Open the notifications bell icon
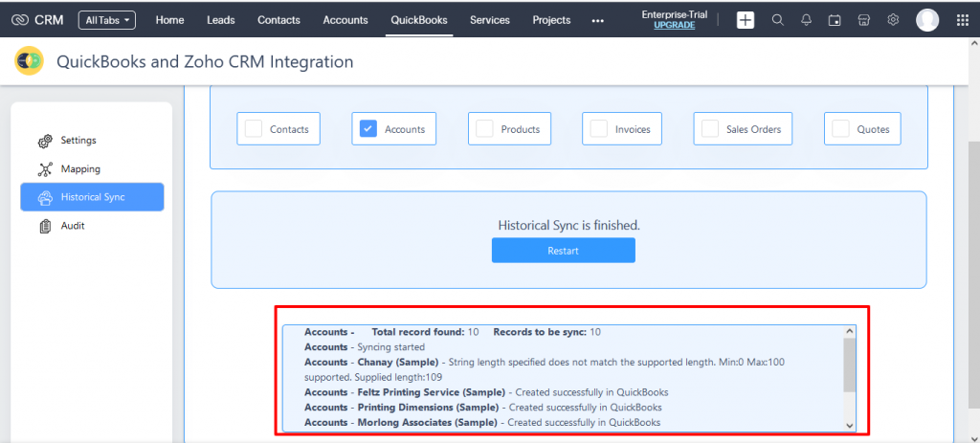 pyautogui.click(x=806, y=20)
